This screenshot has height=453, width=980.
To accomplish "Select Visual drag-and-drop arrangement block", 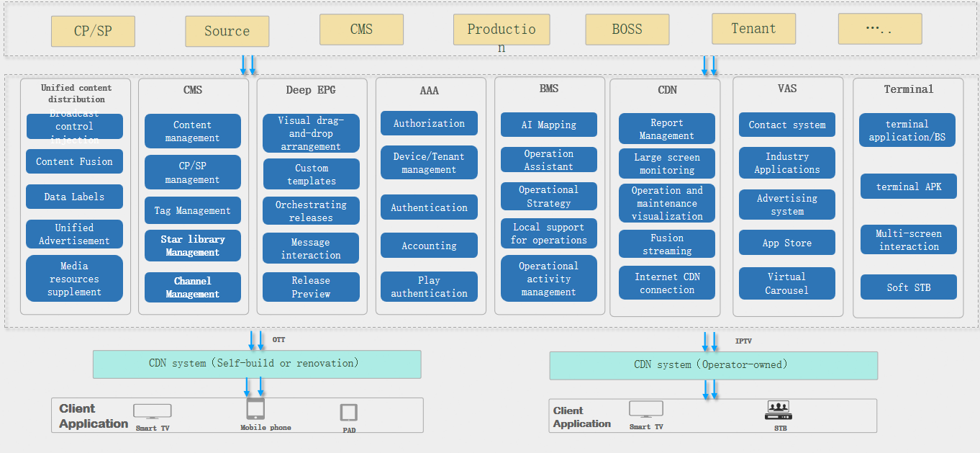I will (311, 133).
